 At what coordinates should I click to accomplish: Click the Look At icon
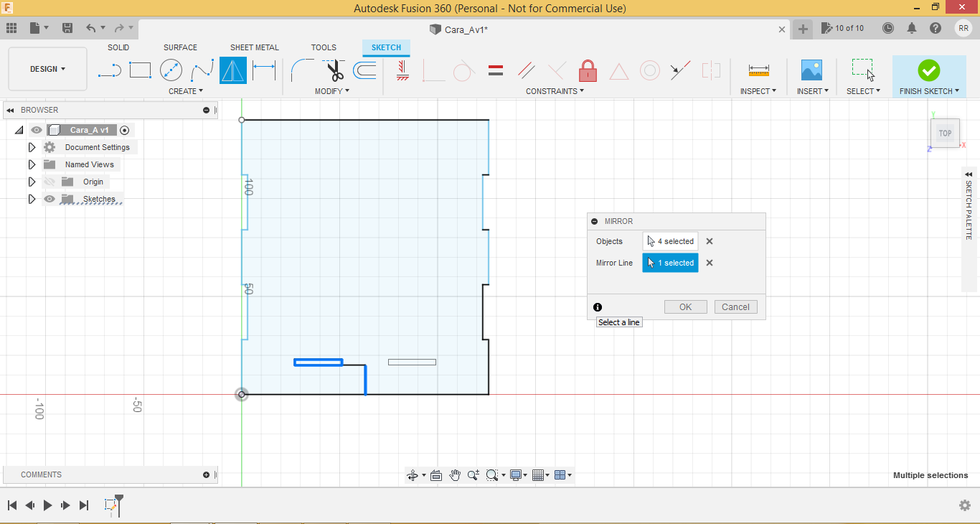tap(435, 475)
